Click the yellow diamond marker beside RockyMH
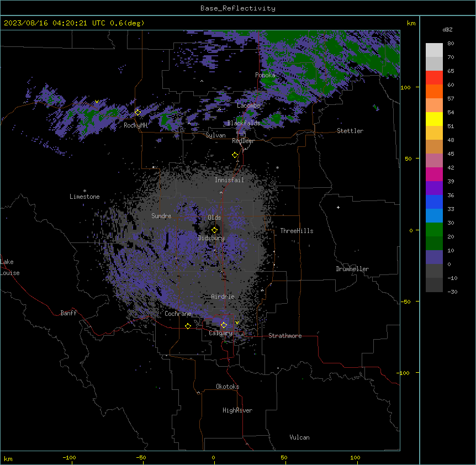476x465 pixels. 137,112
